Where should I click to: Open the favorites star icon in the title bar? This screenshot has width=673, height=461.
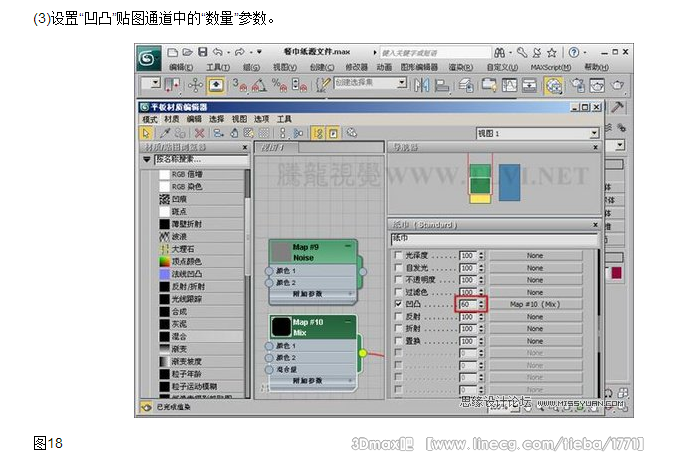552,53
